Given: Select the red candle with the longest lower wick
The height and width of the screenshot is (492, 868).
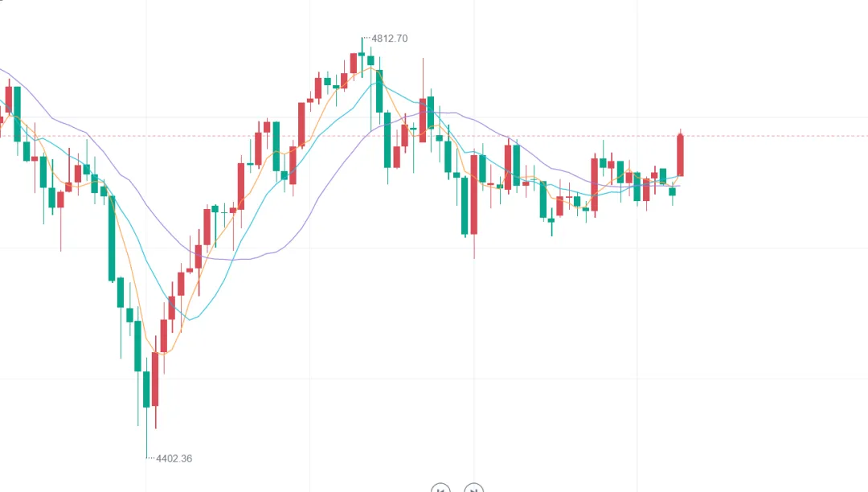Looking at the screenshot, I should tap(474, 193).
